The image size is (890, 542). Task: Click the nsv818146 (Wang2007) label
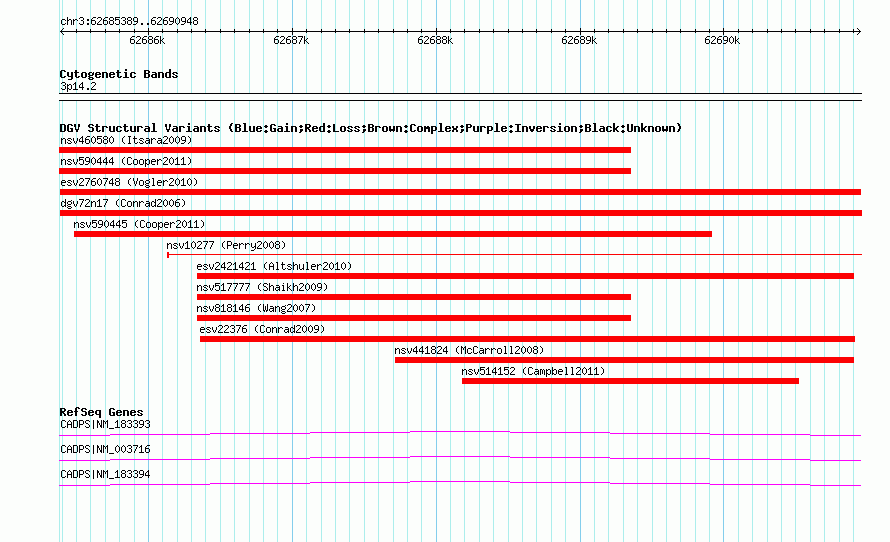pyautogui.click(x=256, y=308)
